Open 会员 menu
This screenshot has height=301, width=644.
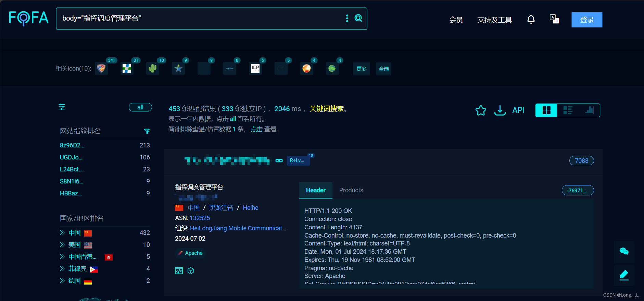[x=456, y=20]
